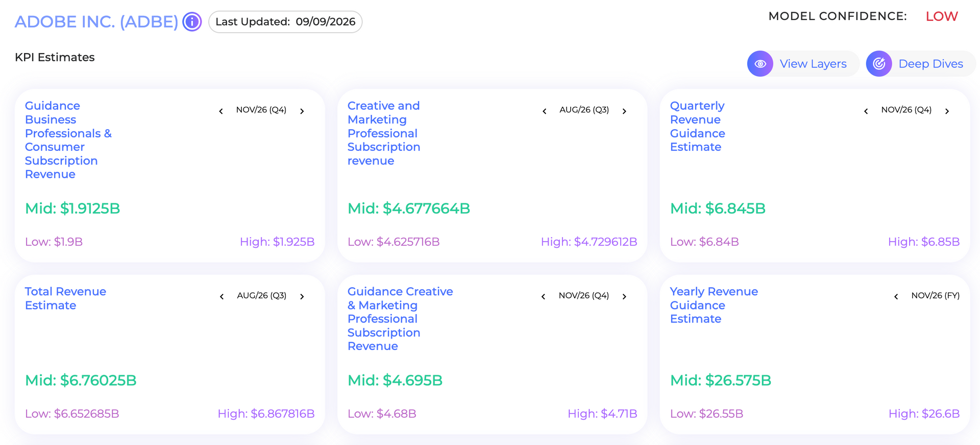Open Guidance Creative & Marketing Professional Subscription Revenue title
Viewport: 980px width, 445px height.
[400, 319]
